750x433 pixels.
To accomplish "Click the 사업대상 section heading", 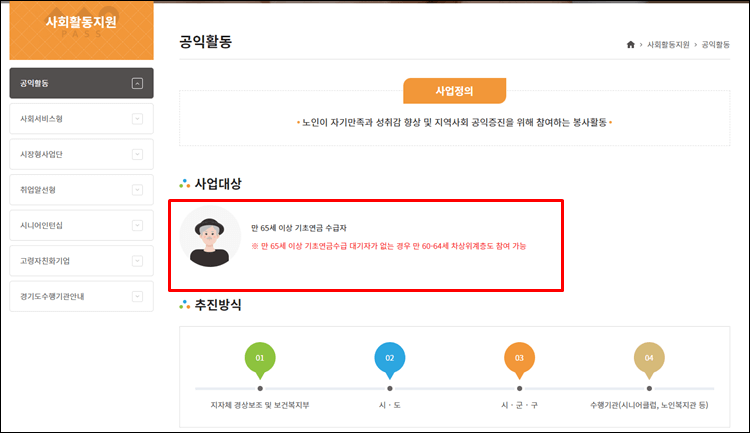I will point(218,184).
